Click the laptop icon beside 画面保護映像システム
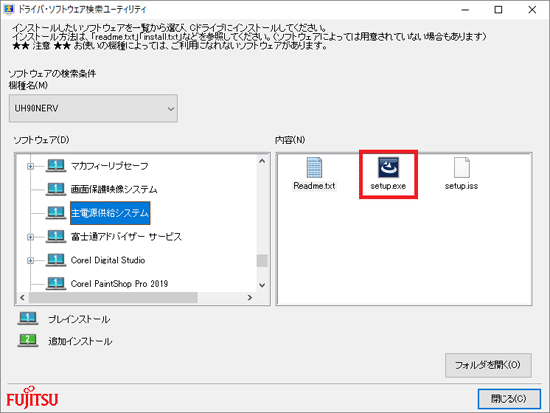This screenshot has width=550, height=413. [x=56, y=189]
